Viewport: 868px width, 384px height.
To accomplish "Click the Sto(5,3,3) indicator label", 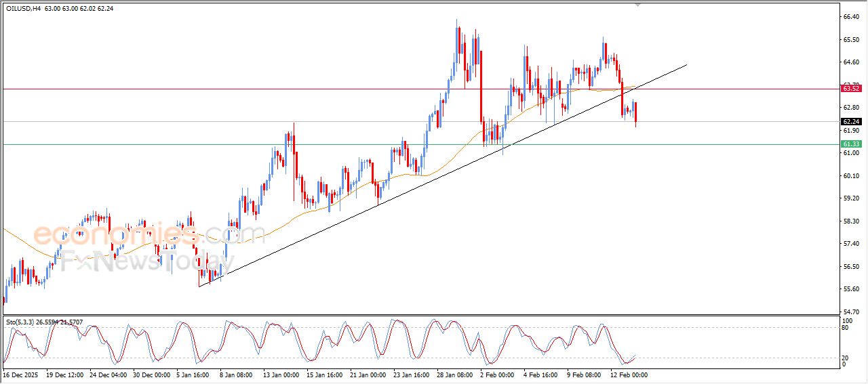I will click(20, 322).
